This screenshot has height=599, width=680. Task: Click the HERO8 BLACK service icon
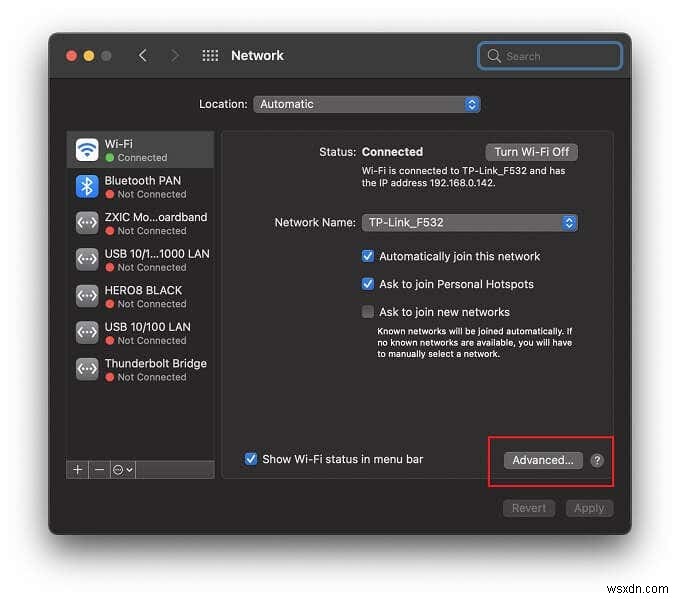click(87, 296)
